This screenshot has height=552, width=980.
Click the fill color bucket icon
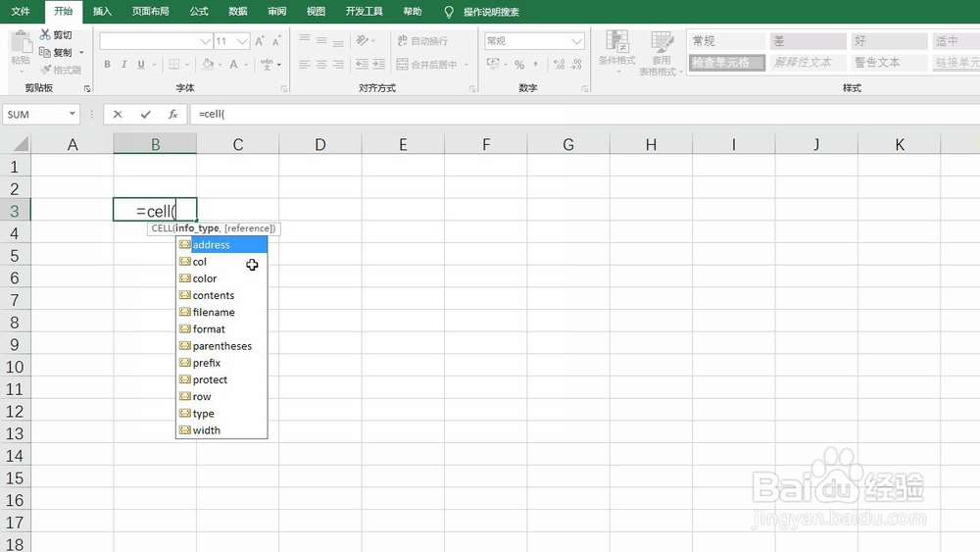(208, 64)
